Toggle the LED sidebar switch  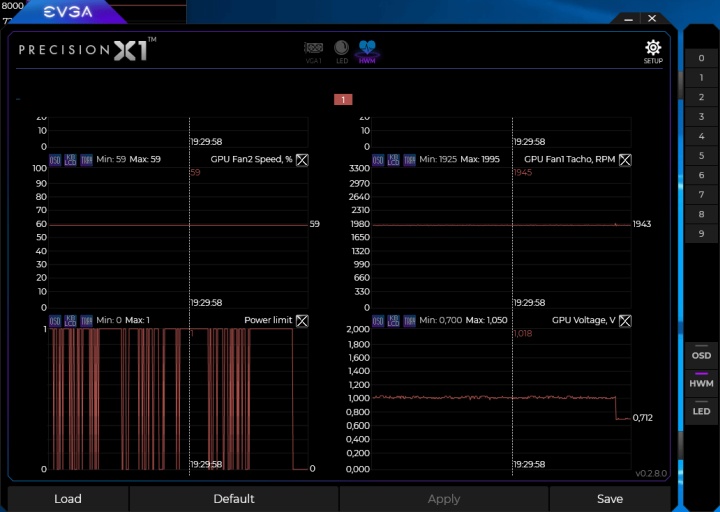[701, 410]
